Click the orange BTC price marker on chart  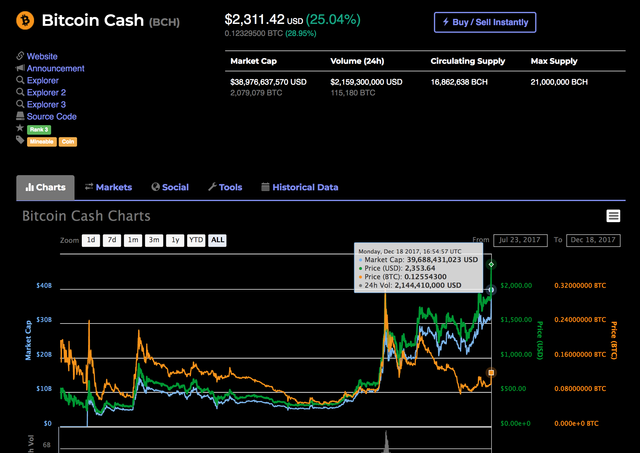point(491,372)
